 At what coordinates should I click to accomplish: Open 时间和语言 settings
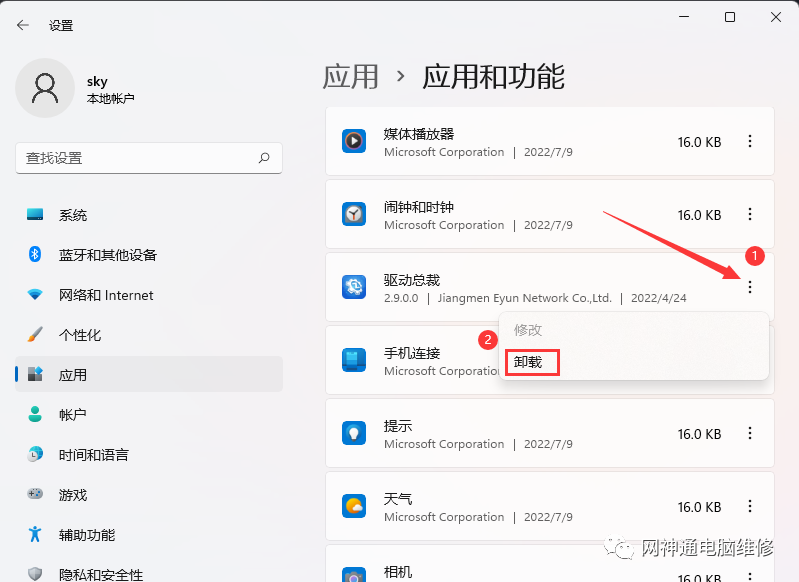pyautogui.click(x=149, y=454)
